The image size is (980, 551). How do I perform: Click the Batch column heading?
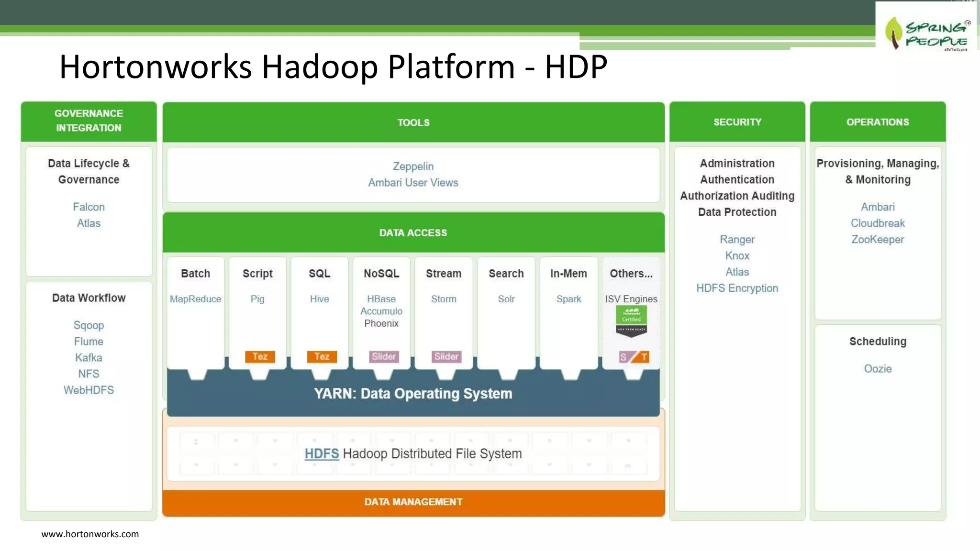coord(195,274)
